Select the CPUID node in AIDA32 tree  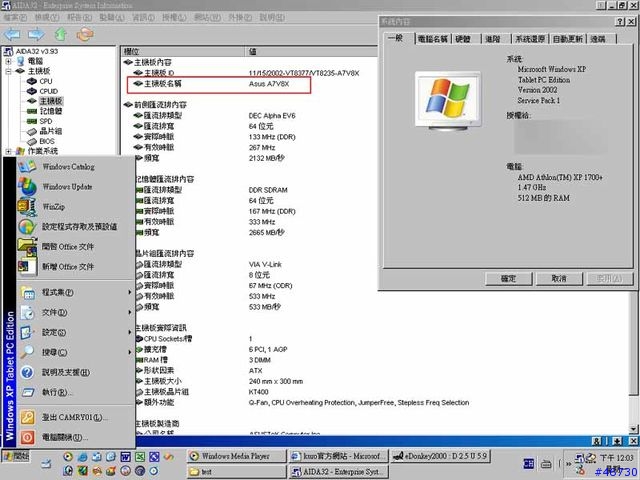click(48, 91)
